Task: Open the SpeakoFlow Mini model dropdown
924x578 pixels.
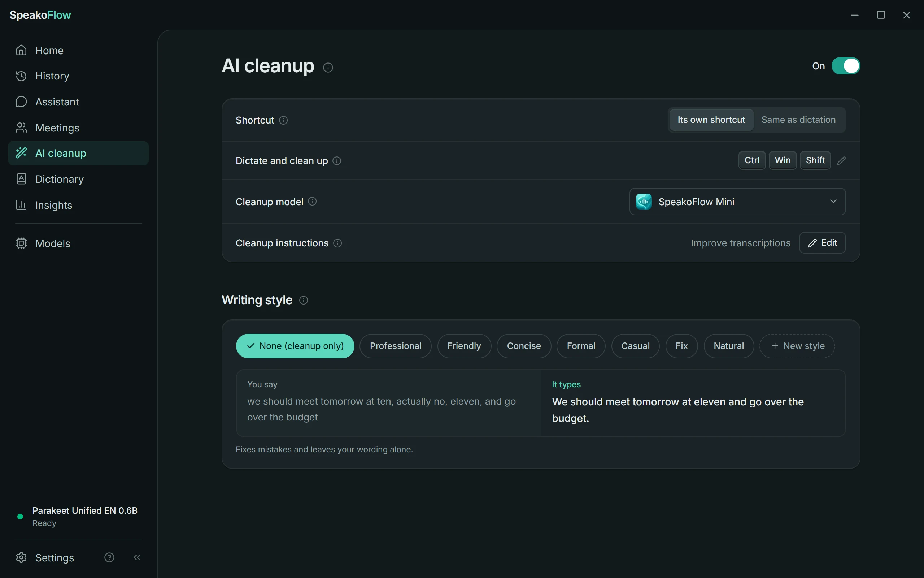Action: [x=737, y=202]
